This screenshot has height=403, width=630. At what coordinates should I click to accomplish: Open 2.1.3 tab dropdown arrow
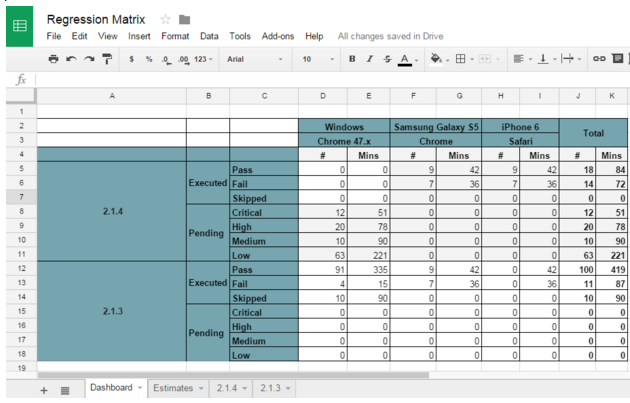point(288,388)
